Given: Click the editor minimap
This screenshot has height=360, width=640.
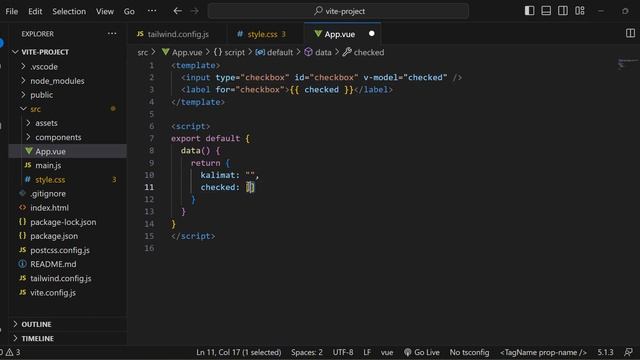Looking at the screenshot, I should [x=627, y=63].
